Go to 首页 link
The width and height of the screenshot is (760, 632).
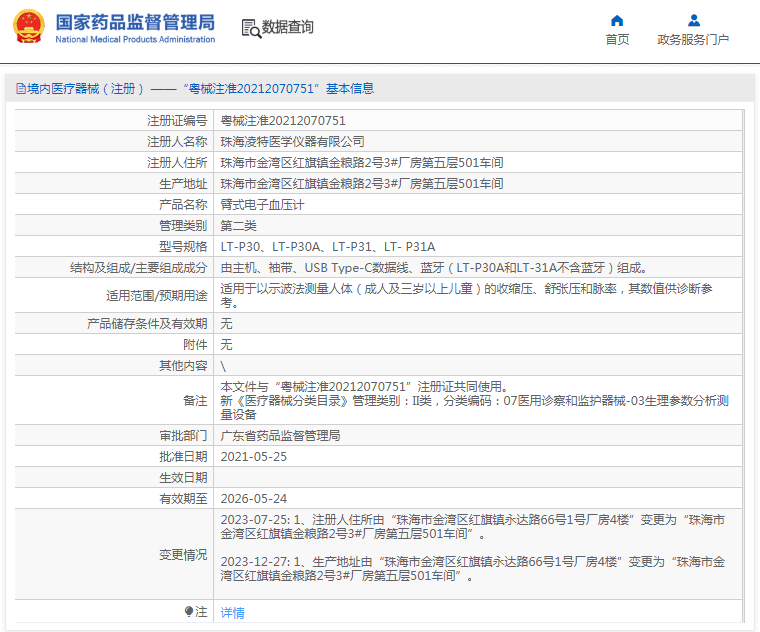[x=618, y=40]
